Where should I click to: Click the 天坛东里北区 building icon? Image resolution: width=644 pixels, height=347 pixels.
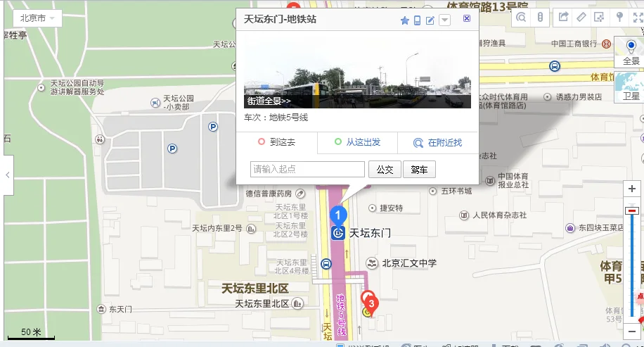coord(297,303)
